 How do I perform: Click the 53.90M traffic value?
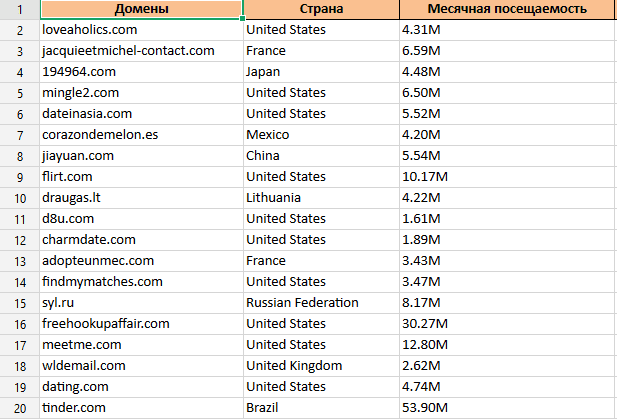(x=507, y=408)
